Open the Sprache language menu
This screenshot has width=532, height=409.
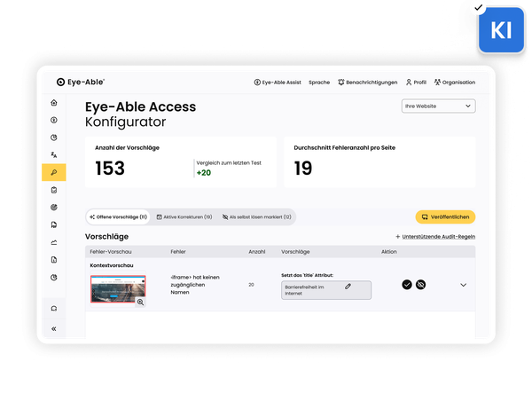tap(319, 83)
